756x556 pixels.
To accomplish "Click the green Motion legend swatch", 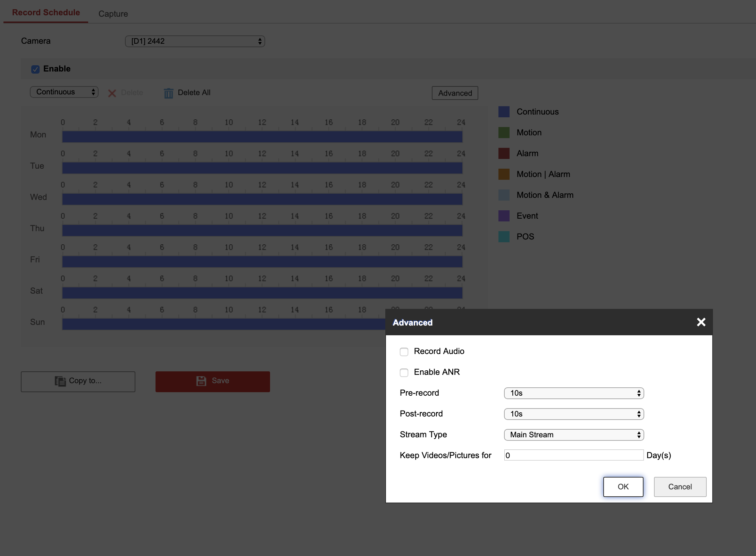I will pyautogui.click(x=504, y=133).
